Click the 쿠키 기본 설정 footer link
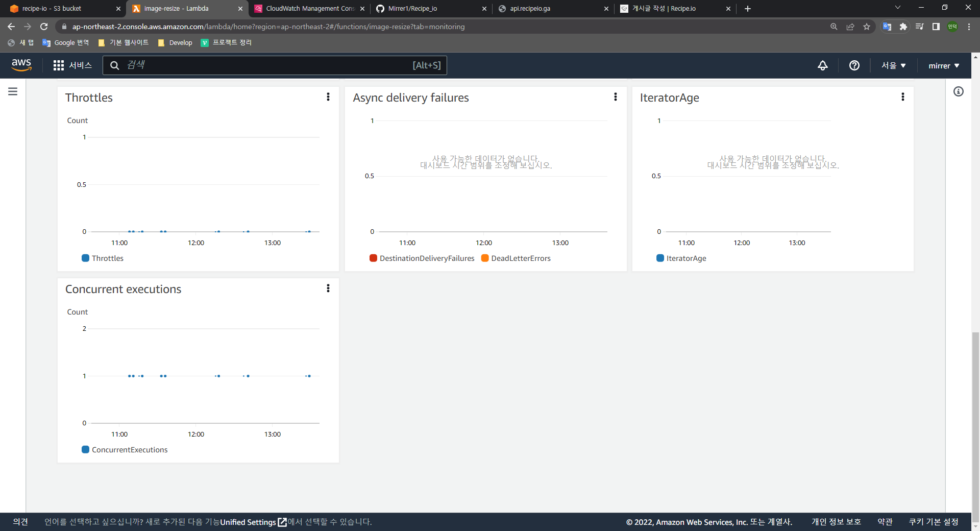980x531 pixels. click(934, 522)
